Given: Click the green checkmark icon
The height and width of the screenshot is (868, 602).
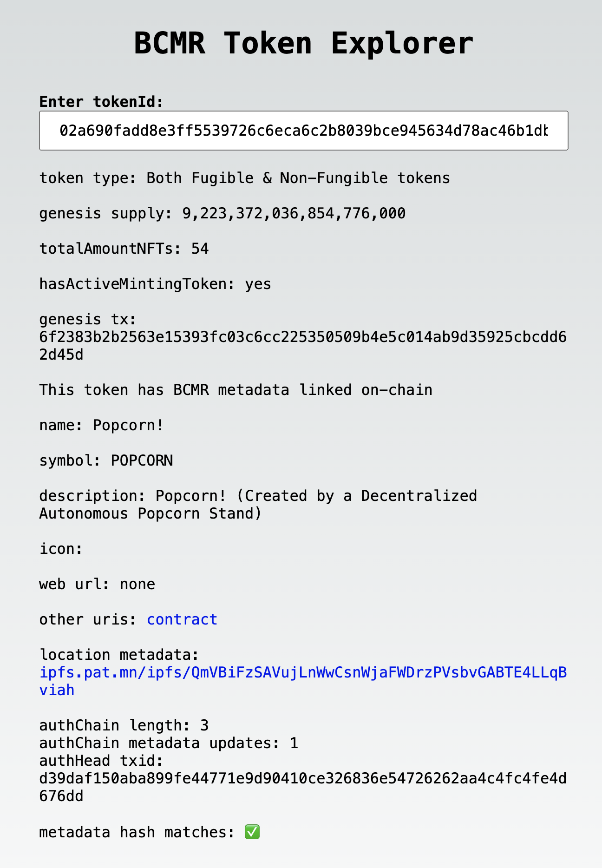Looking at the screenshot, I should tap(252, 832).
